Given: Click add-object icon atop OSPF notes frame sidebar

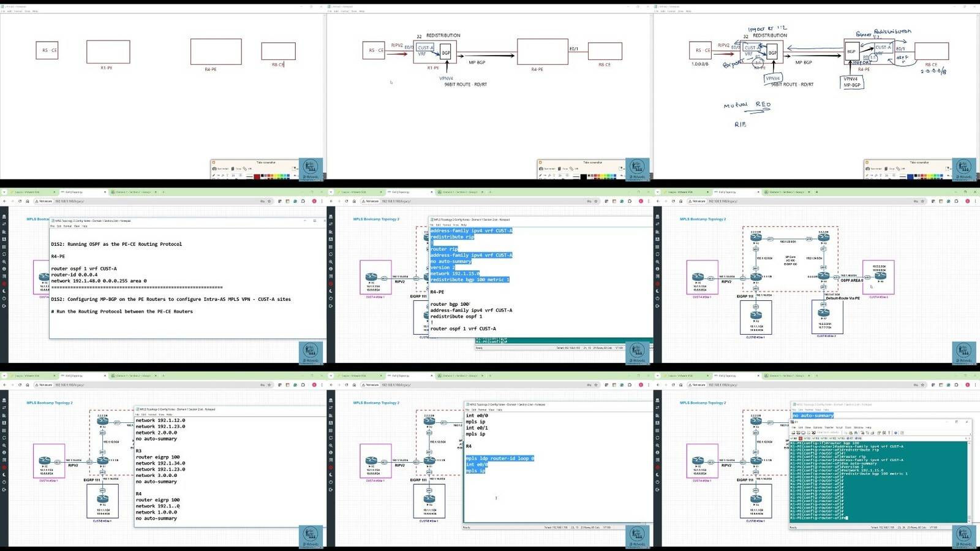Looking at the screenshot, I should pos(4,216).
